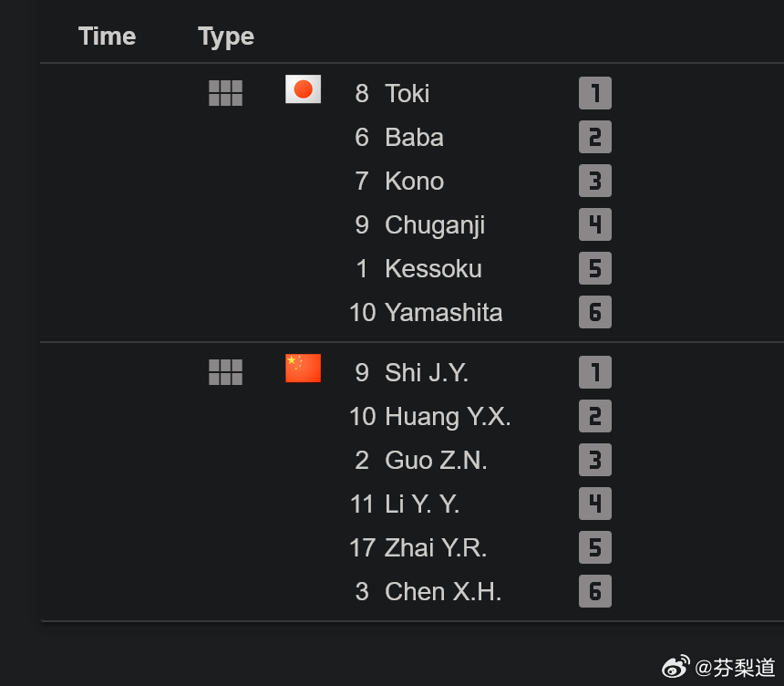
Task: Click the China flag icon
Action: [303, 368]
